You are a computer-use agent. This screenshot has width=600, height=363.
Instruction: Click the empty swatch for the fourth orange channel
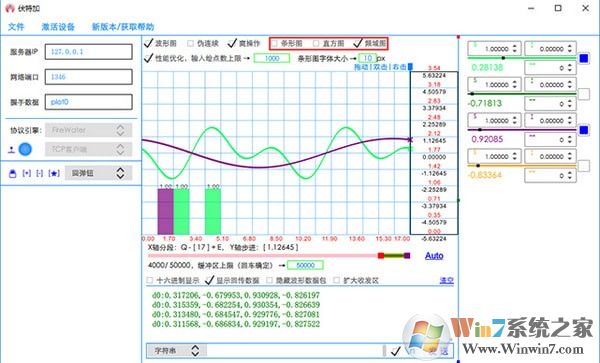coord(584,166)
